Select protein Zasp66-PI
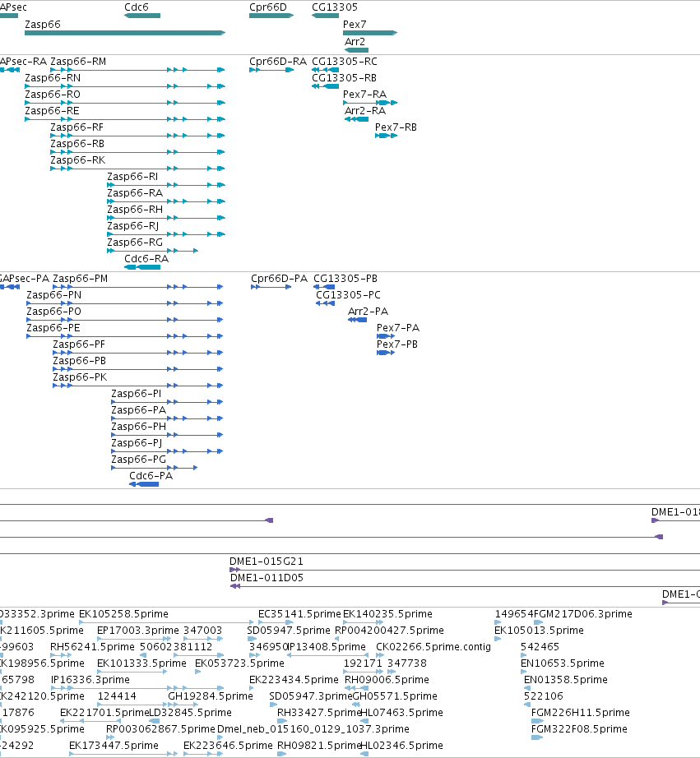700x758 pixels. pos(167,402)
